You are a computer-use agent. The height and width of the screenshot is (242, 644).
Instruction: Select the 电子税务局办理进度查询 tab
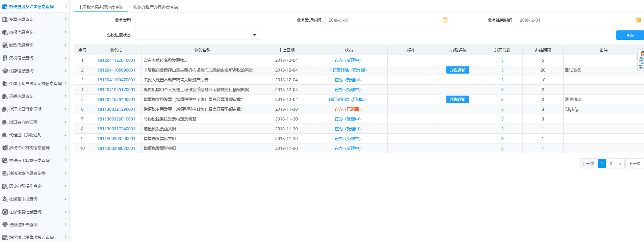101,7
